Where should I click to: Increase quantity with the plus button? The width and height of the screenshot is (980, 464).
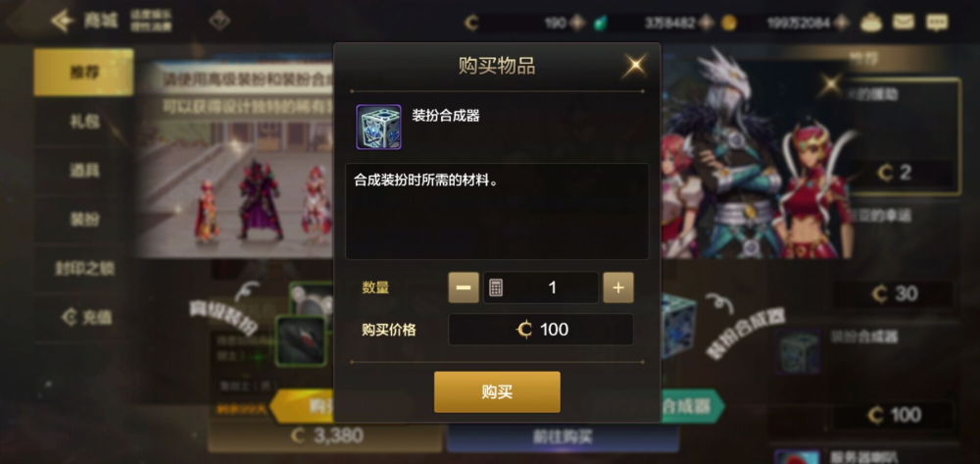tap(618, 287)
